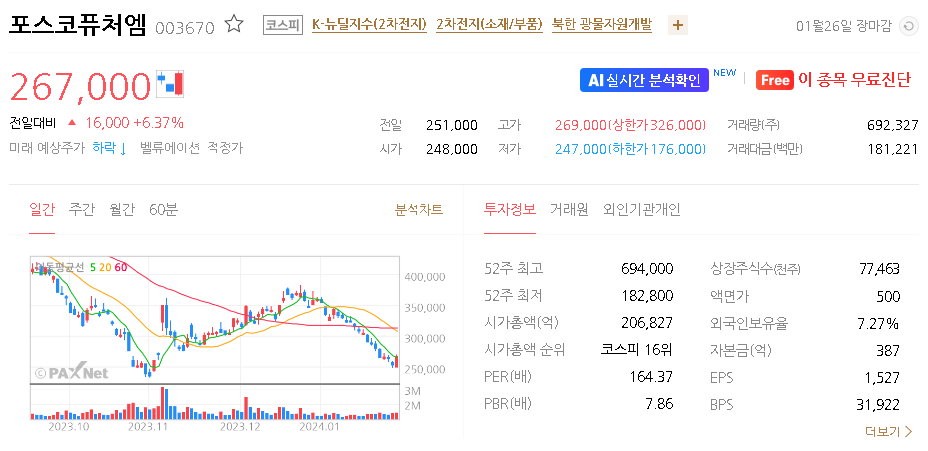Click high price 269,000(상한가 326,000)

pos(630,125)
